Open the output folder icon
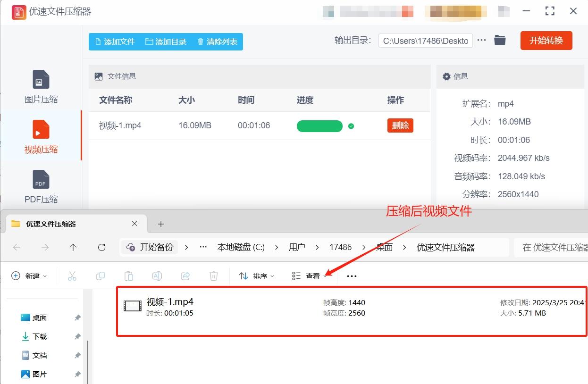Viewport: 588px width, 384px height. (500, 41)
